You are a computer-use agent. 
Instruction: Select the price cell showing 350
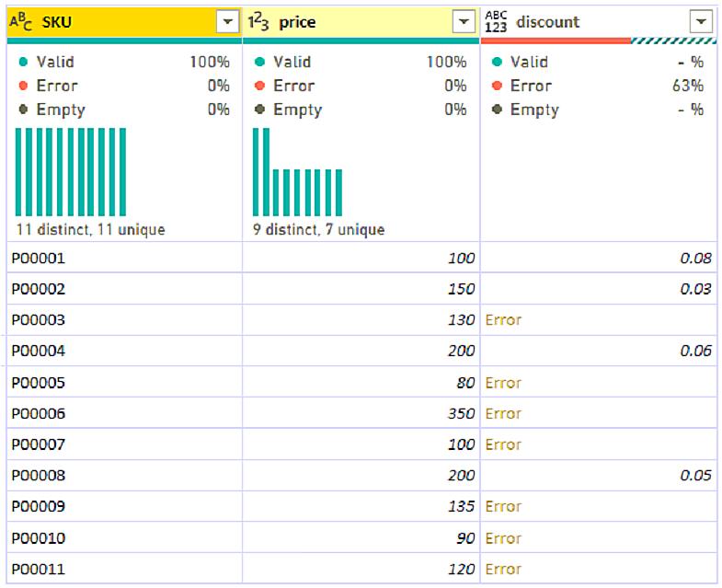click(462, 414)
